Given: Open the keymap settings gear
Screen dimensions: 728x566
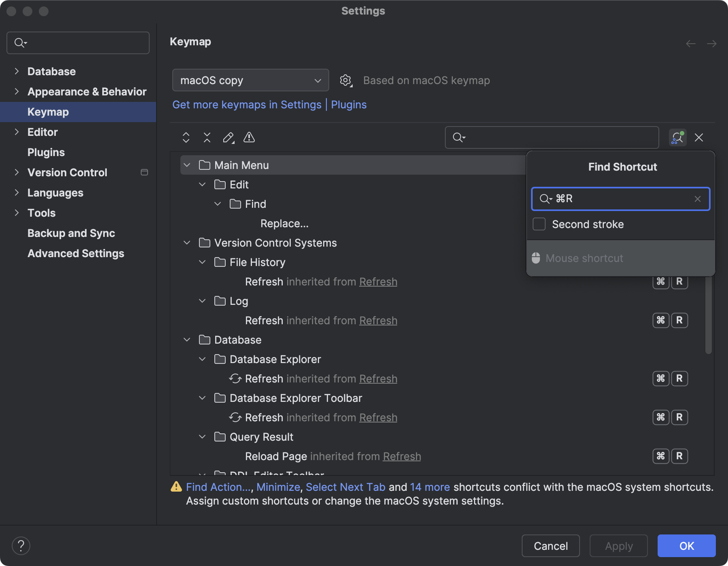Looking at the screenshot, I should (346, 80).
